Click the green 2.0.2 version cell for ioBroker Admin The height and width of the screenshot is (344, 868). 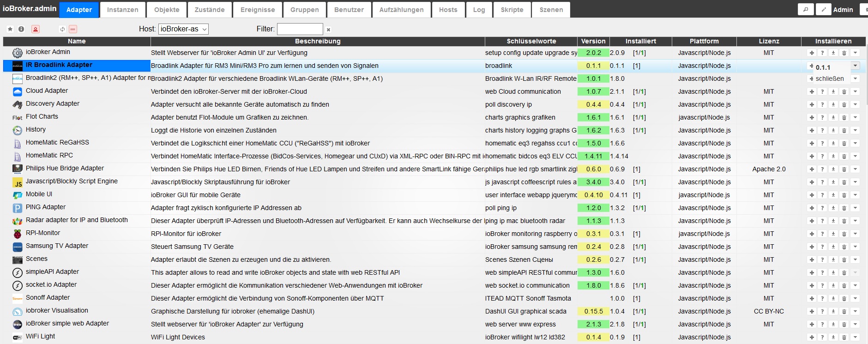click(593, 53)
